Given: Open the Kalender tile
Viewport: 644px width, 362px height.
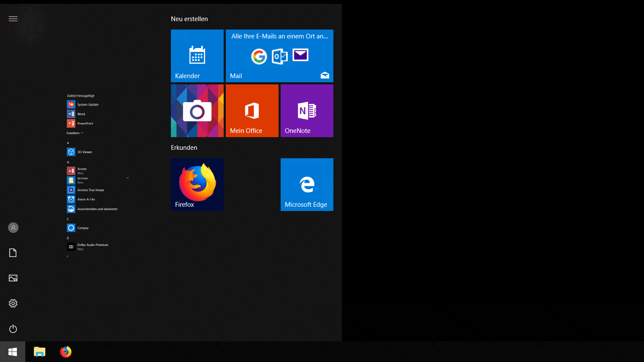Looking at the screenshot, I should point(197,56).
